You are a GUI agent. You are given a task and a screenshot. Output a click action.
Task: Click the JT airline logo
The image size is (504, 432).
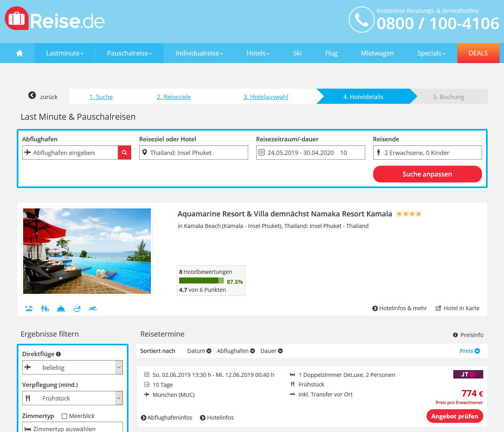tap(468, 374)
